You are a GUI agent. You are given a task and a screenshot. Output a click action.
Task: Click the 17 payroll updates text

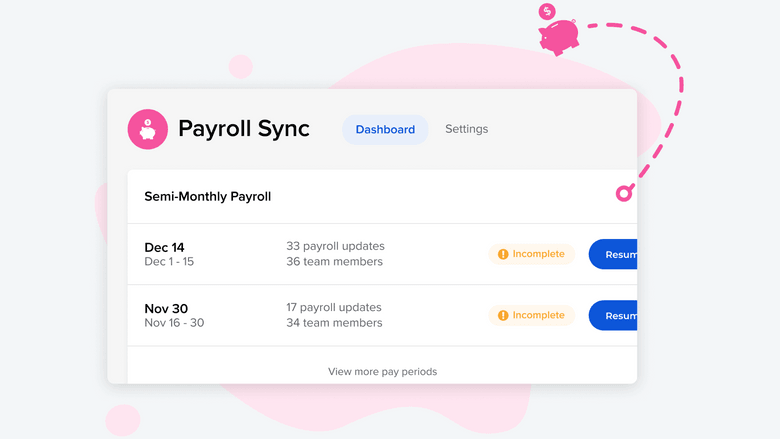pyautogui.click(x=334, y=307)
